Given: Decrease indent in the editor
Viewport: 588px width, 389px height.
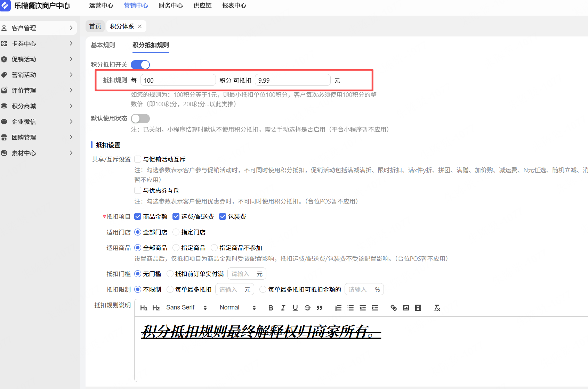Looking at the screenshot, I should point(363,308).
